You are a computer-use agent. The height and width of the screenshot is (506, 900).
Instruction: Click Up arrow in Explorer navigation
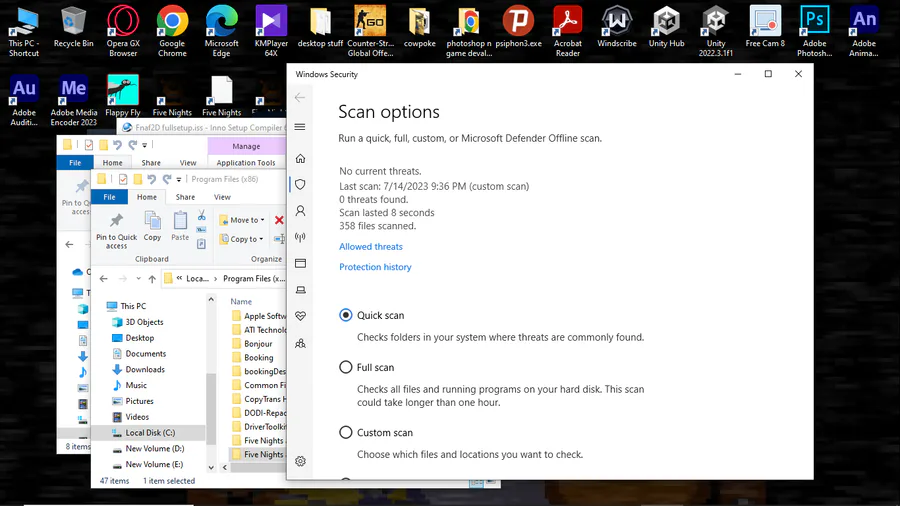click(x=152, y=279)
